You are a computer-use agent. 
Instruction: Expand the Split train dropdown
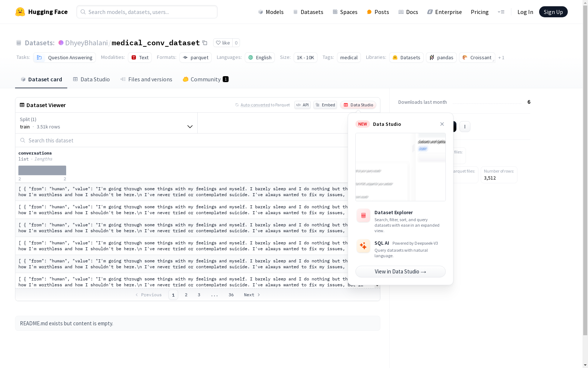(x=107, y=123)
